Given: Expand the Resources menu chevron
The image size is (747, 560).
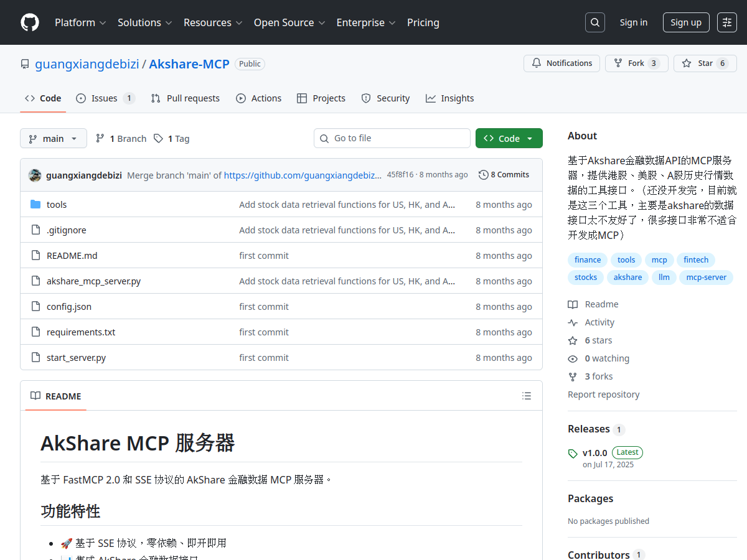Looking at the screenshot, I should click(x=240, y=23).
